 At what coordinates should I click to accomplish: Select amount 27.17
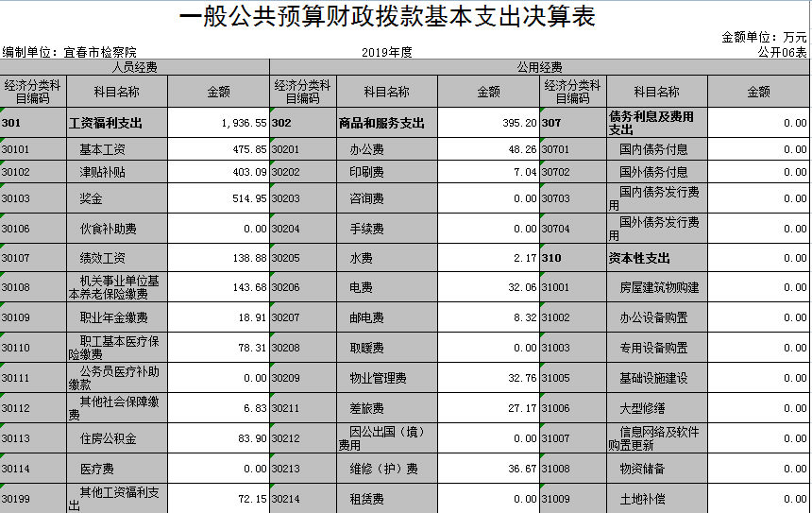(x=488, y=408)
